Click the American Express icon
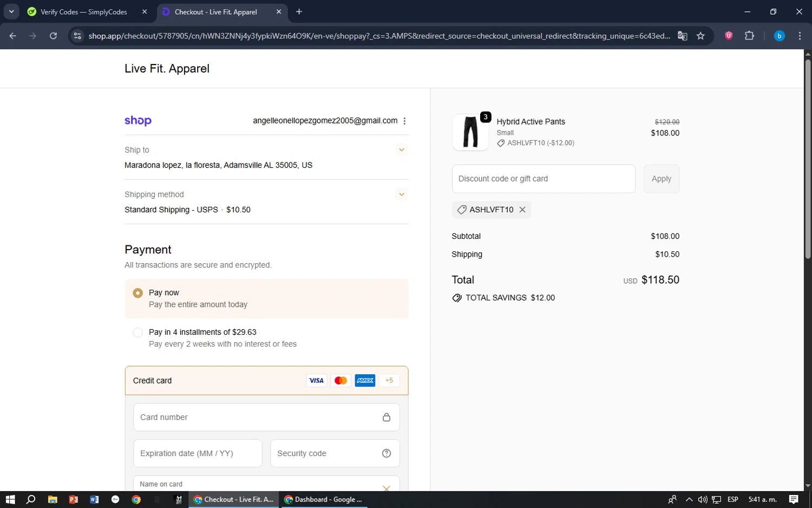Screen dimensions: 812x508 coord(365,381)
